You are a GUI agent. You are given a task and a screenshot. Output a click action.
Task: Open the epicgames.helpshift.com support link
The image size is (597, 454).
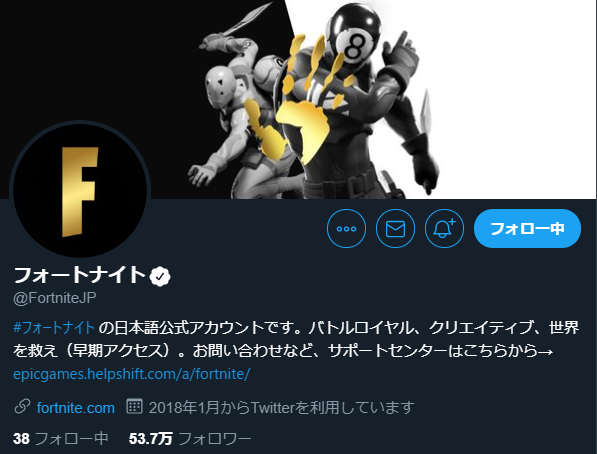click(x=131, y=374)
